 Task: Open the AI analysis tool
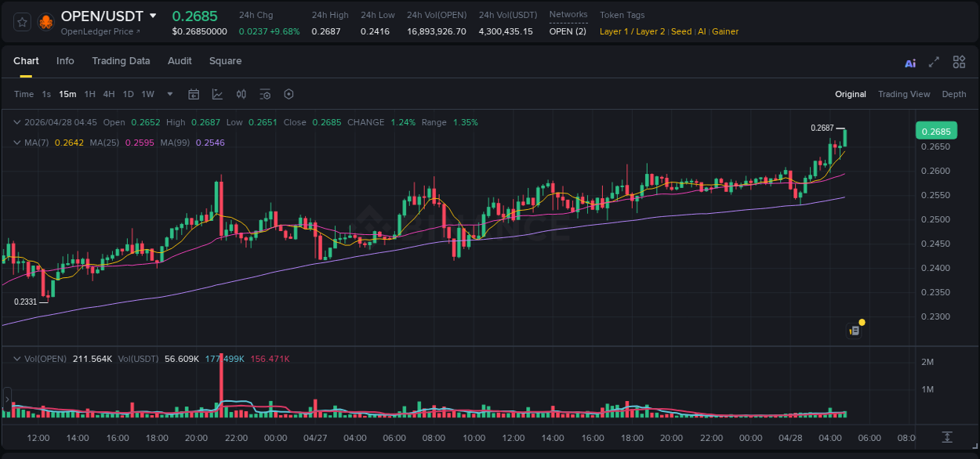910,63
